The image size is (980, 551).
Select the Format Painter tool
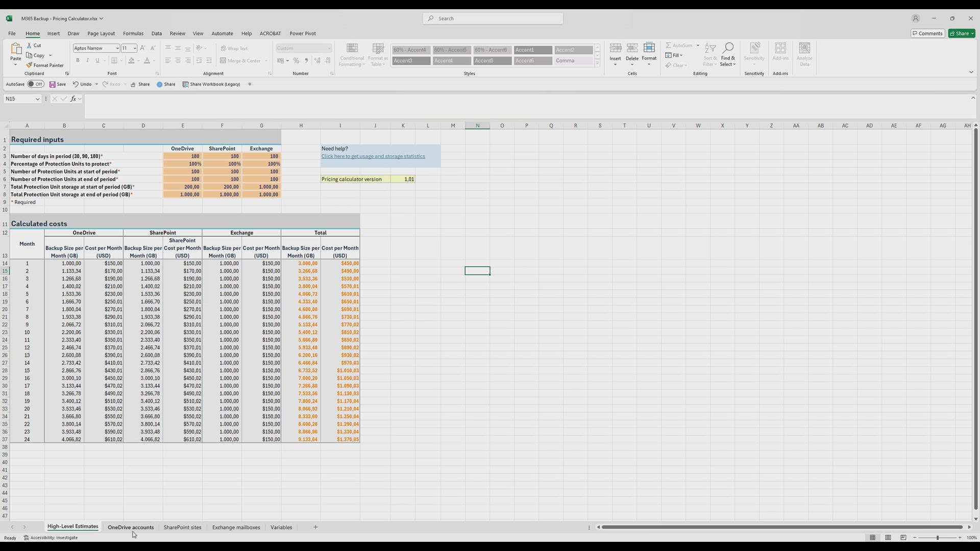45,65
